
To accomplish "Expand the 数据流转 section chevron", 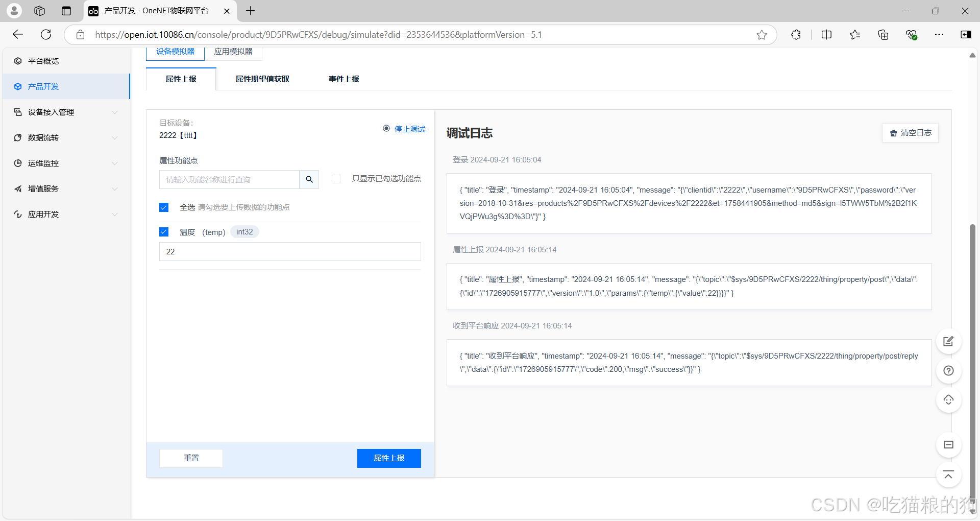I will point(115,137).
